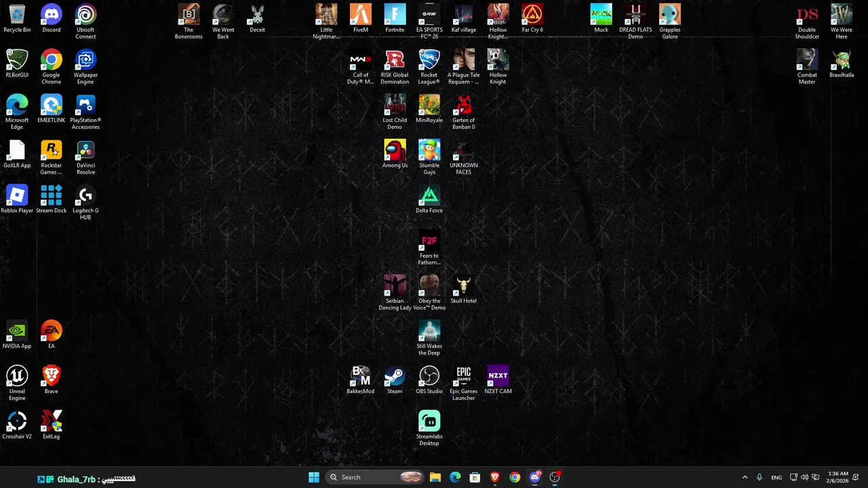Screen dimensions: 868x488
Task: Open the Garten of Banban 0 shortcut
Action: coord(464,112)
